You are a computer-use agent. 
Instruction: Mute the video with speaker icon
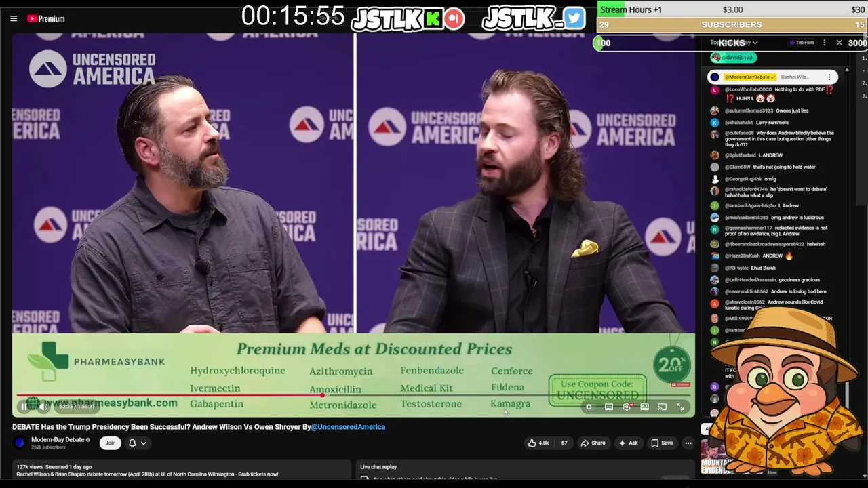tap(43, 407)
